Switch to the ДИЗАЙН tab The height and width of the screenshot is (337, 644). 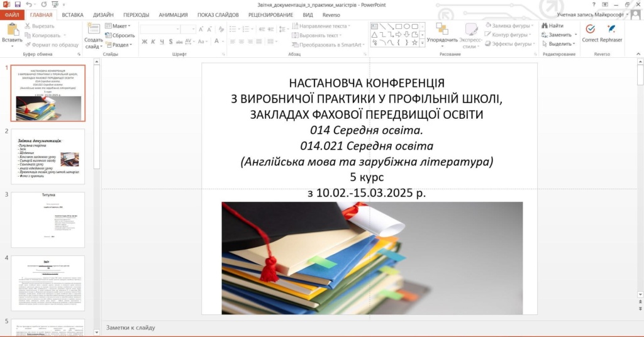[x=103, y=15]
